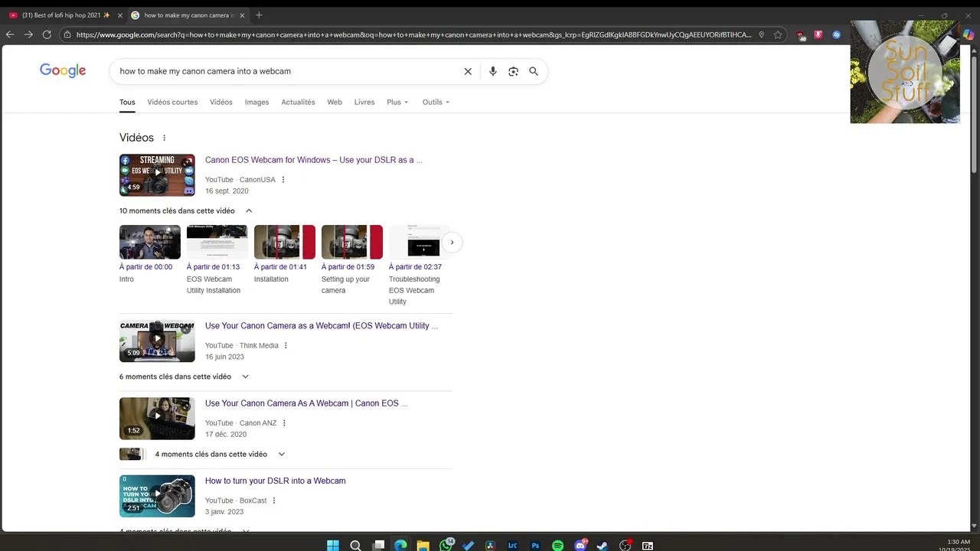Jump to À partir de 01:13 moment
The width and height of the screenshot is (980, 551).
(213, 267)
